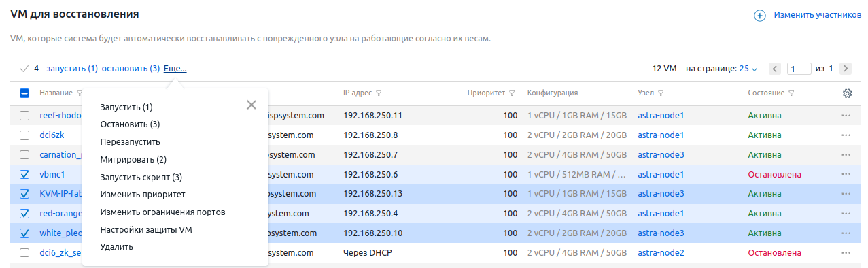Image resolution: width=868 pixels, height=268 pixels.
Task: Open row menu for 192.168.250.4
Action: tap(846, 214)
